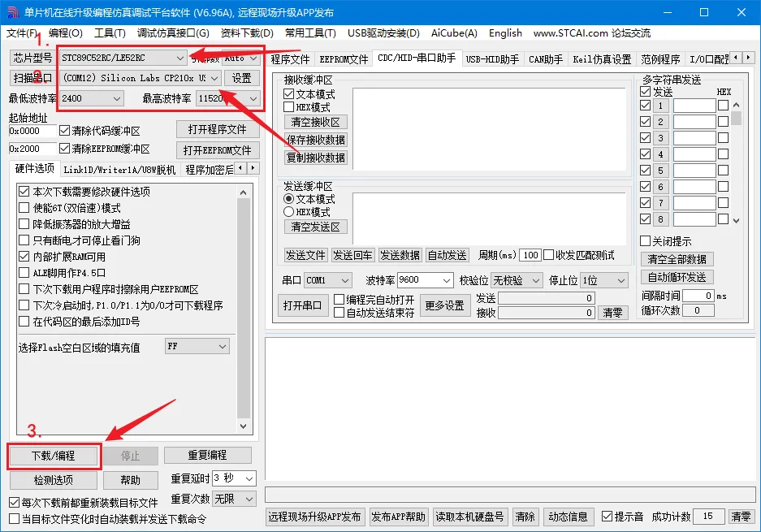Switch to the EEPROM文件 tab
This screenshot has width=761, height=532.
344,59
